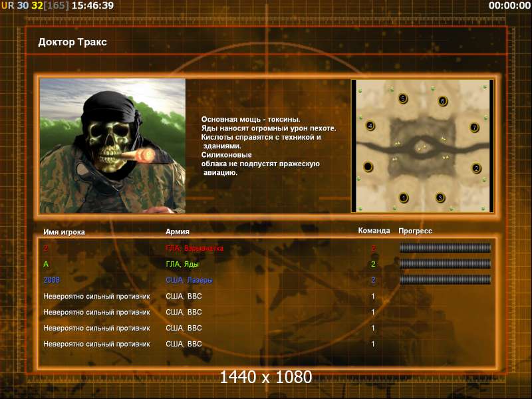Click the "Доктор Тракс" title
Viewport: 532px width, 399px height.
coord(72,42)
